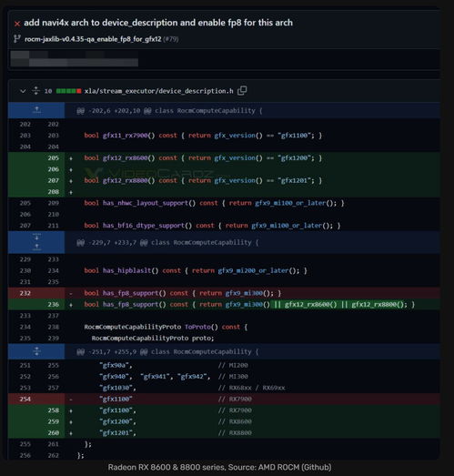The width and height of the screenshot is (454, 476).
Task: Expand hidden lines before line 229 hunk
Action: (x=36, y=242)
